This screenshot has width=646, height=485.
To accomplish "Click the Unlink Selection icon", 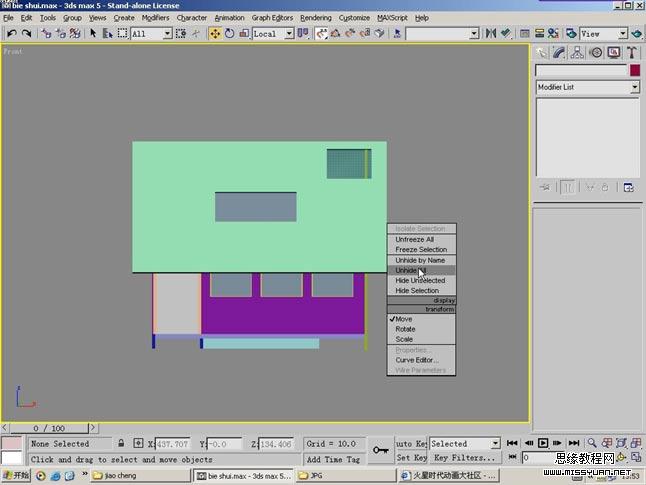I will tap(61, 33).
